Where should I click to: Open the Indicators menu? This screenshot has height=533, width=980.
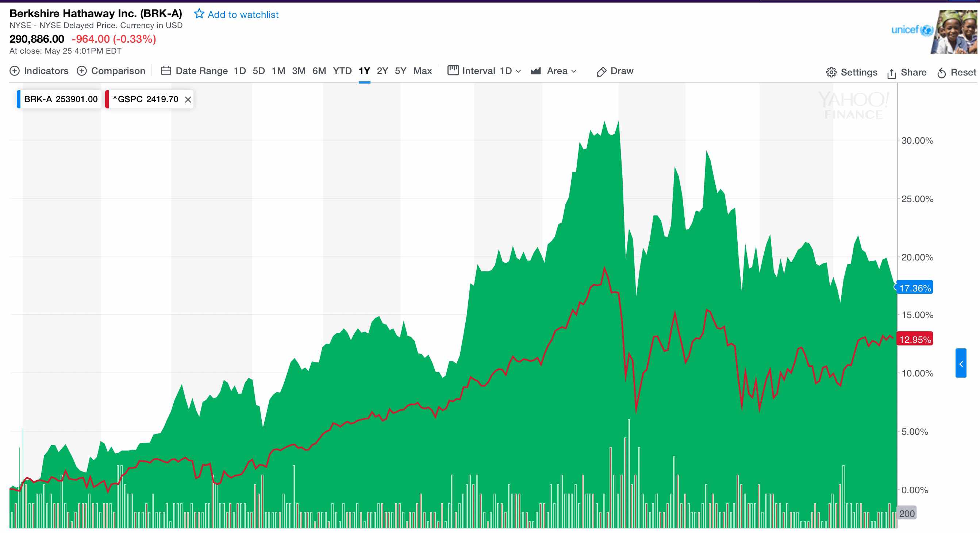(46, 71)
